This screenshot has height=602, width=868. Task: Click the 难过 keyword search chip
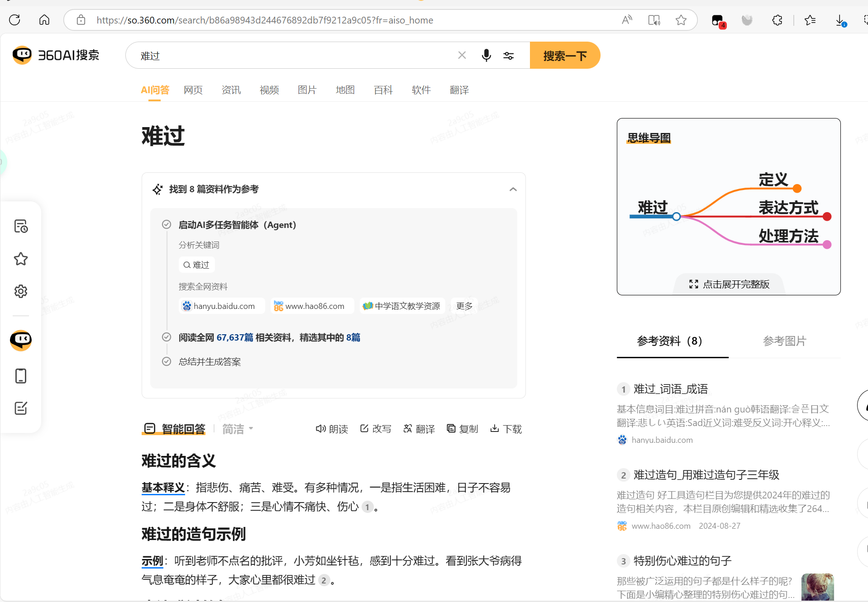click(197, 265)
